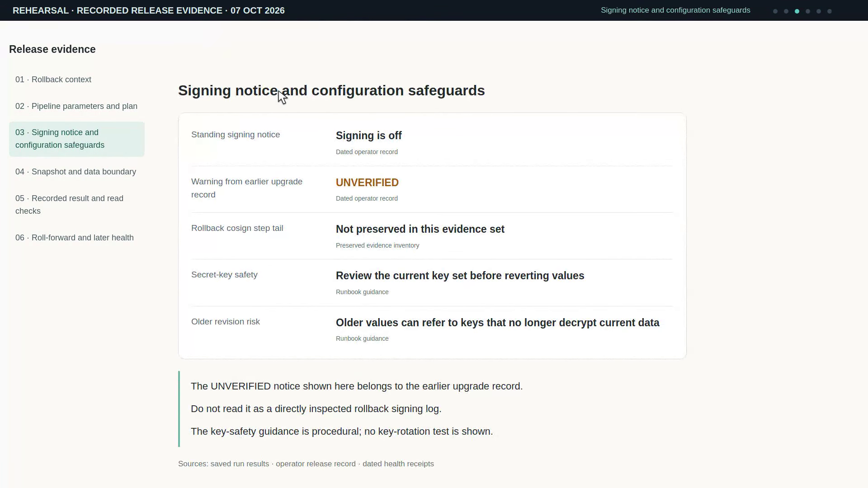Screen dimensions: 868x488
Task: Click the Sources footer line
Action: [306, 464]
